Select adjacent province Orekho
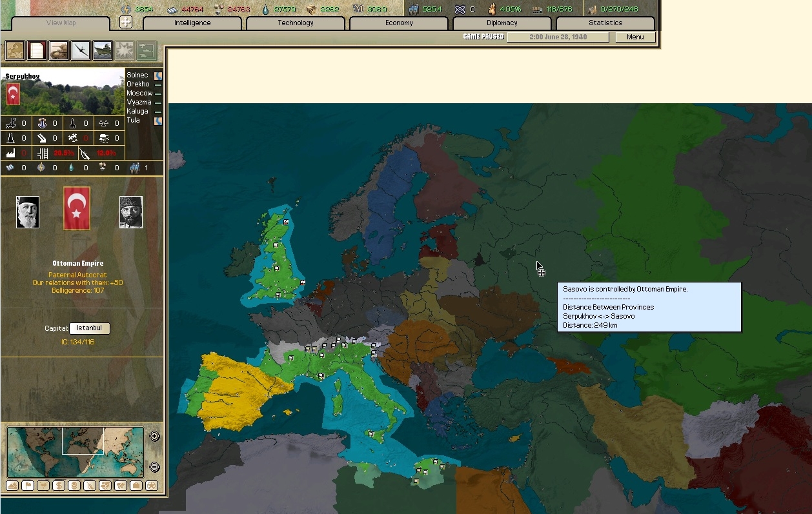The height and width of the screenshot is (514, 812). point(138,84)
